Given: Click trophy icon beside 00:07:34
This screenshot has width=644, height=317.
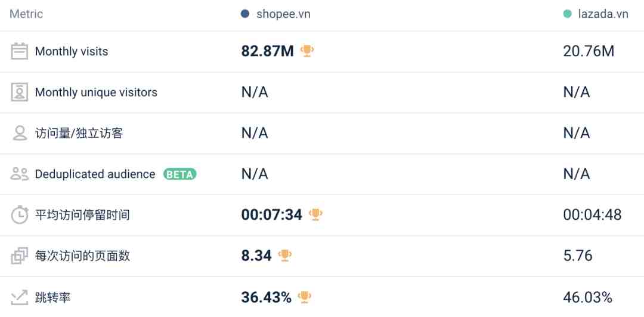Looking at the screenshot, I should [316, 214].
